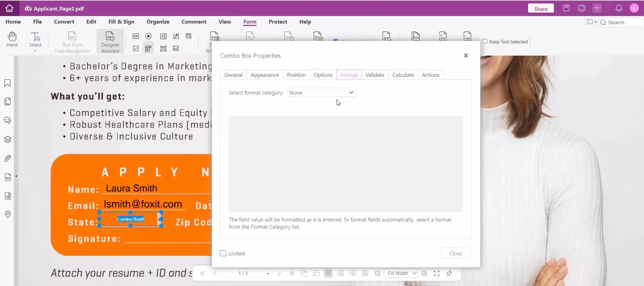Open the Bookmarks side panel
Viewport: 644px width, 286px height.
coord(8,83)
